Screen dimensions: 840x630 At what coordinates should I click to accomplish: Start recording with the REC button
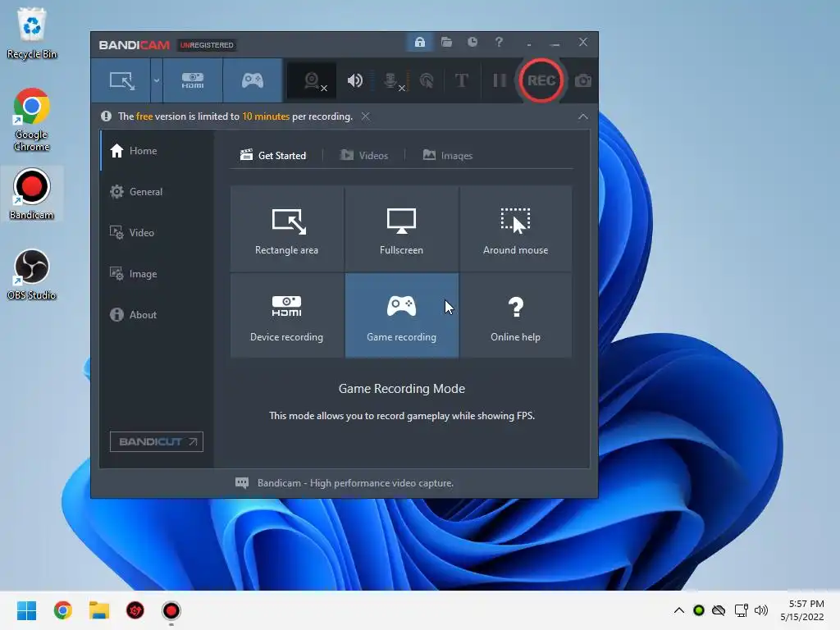(x=541, y=81)
